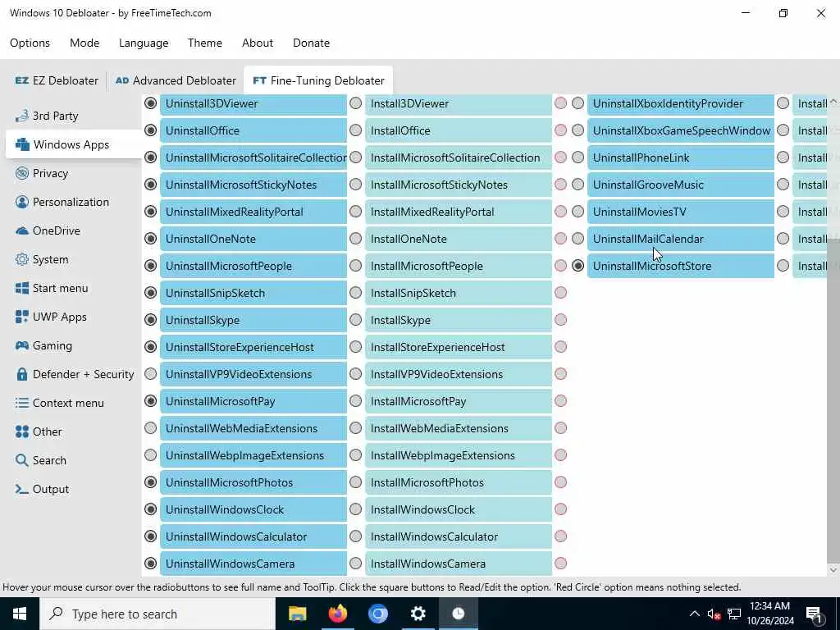Screen dimensions: 840x630
Task: Click the UninstallPhoneLink option button
Action: 680,158
